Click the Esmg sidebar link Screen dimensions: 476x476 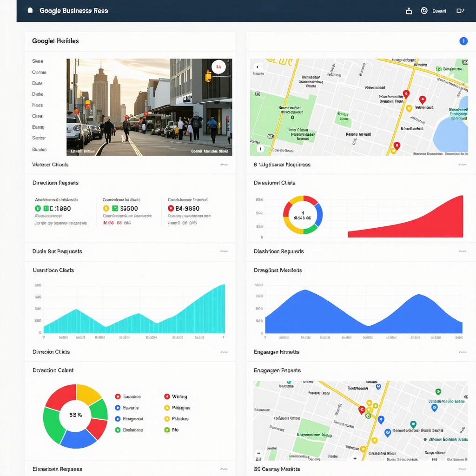pos(38,127)
